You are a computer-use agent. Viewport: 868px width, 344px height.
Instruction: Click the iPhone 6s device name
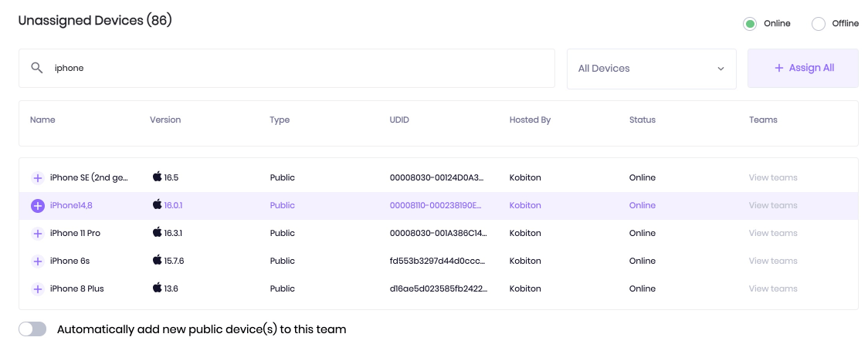[70, 261]
